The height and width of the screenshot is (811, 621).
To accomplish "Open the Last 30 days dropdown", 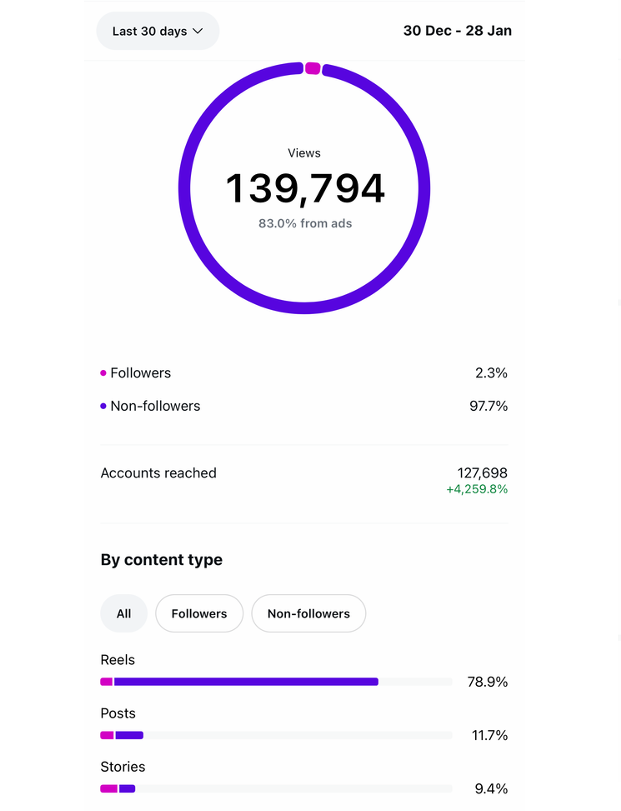I will 157,31.
